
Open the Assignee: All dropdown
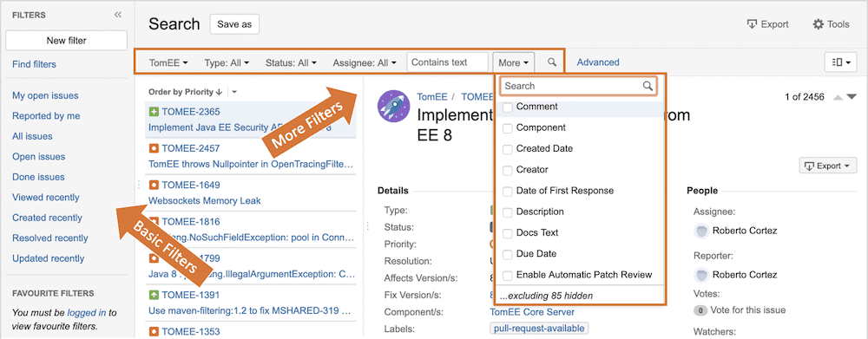click(x=365, y=62)
